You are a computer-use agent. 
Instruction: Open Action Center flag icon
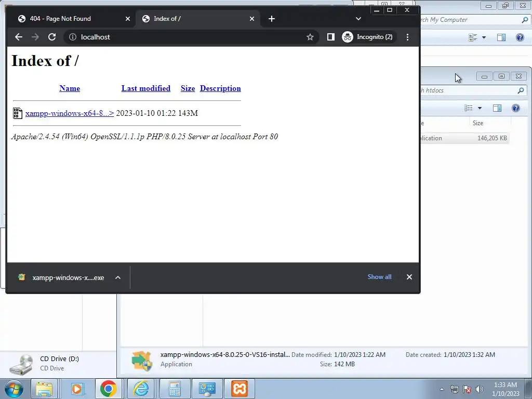pyautogui.click(x=467, y=389)
